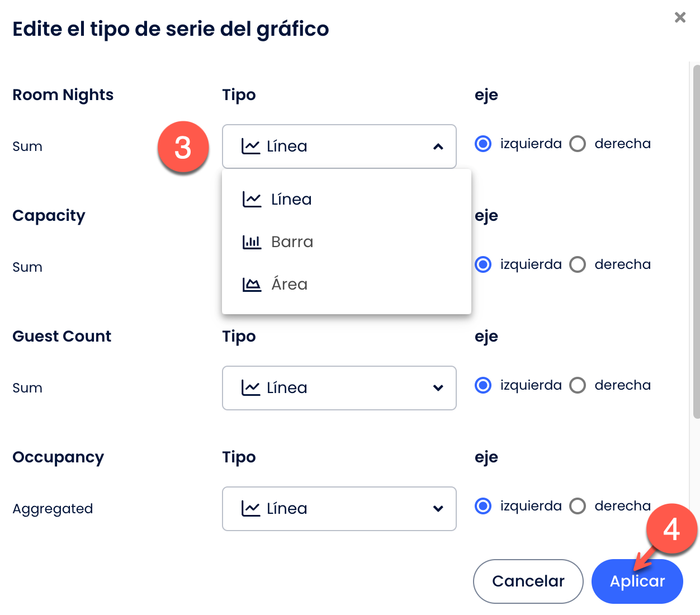Collapse the Room Nights type dropdown chevron
The height and width of the screenshot is (615, 700).
[438, 146]
